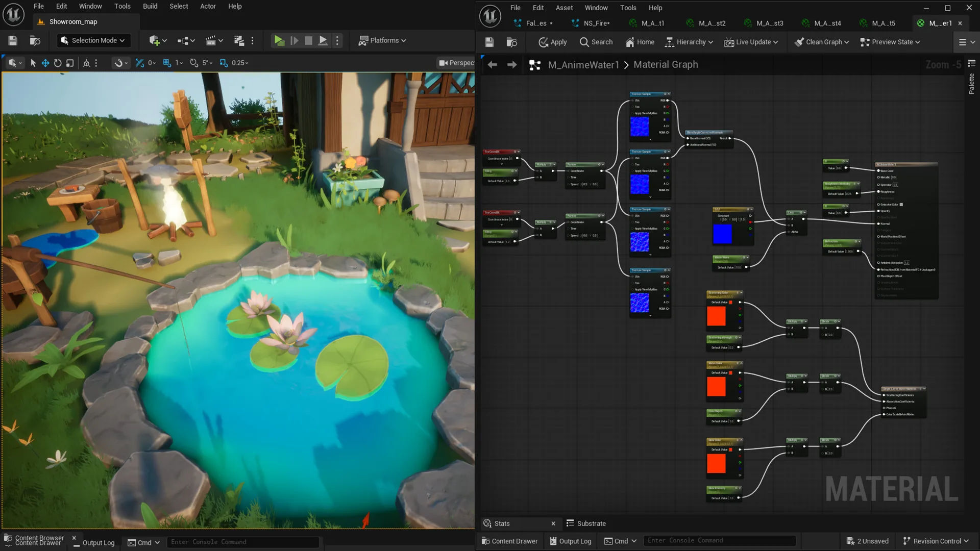Click the orange preview of the bottom color node
This screenshot has width=980, height=551.
click(716, 463)
